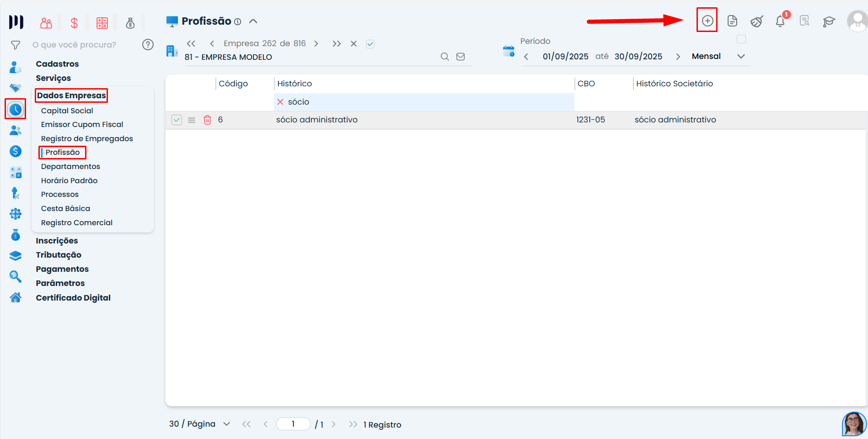Click the drag handle on the sócio administrativo row
This screenshot has height=439, width=868.
click(192, 120)
